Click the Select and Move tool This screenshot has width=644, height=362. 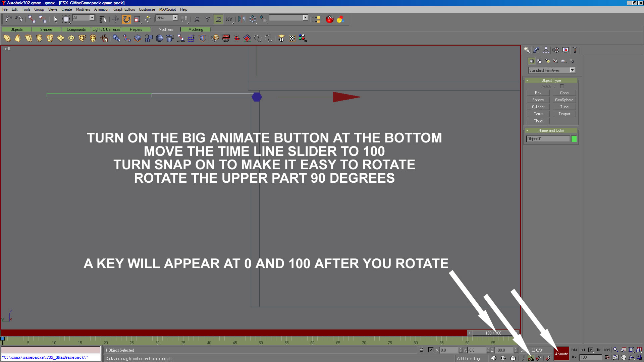[115, 19]
